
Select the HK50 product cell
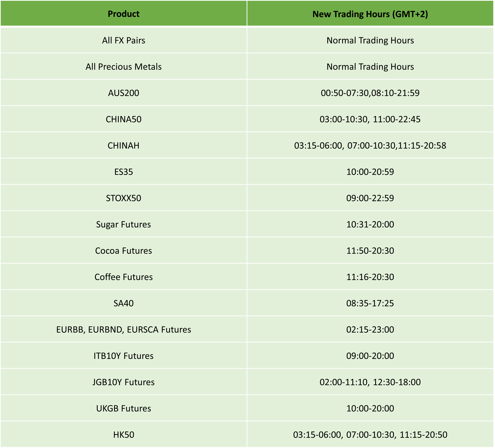tap(124, 434)
